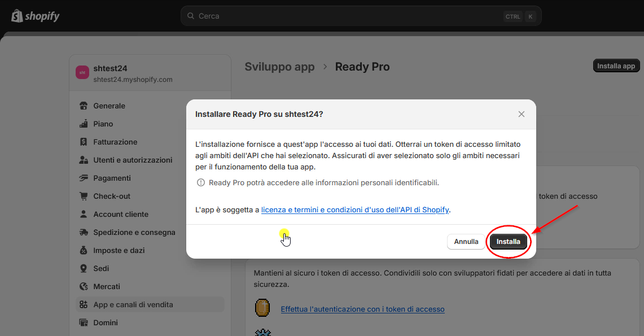Close the Installare Ready Pro dialog
Viewport: 644px width, 336px height.
pos(521,114)
